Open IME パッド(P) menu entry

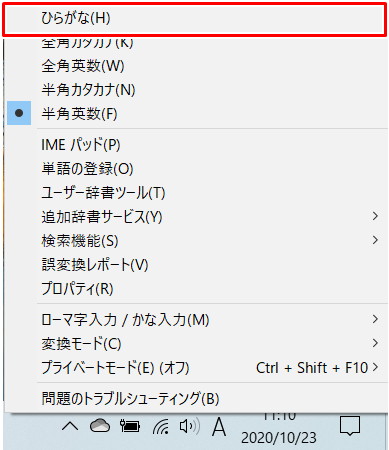196,145
